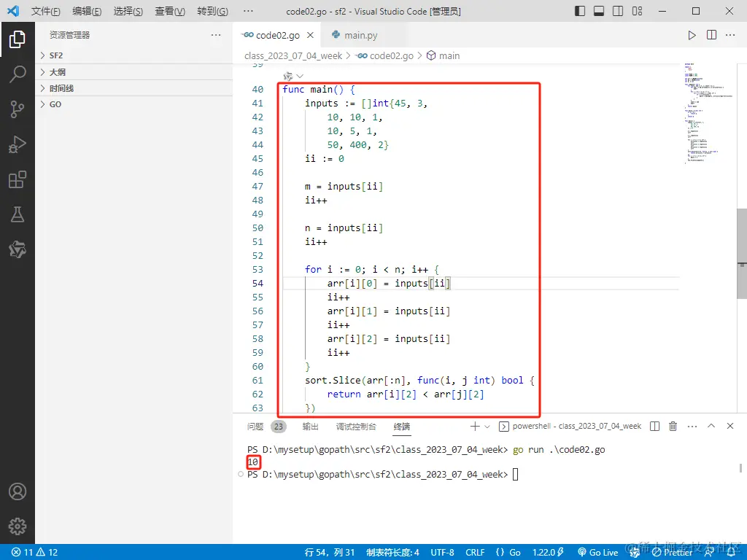Switch to the 问题 problems panel tab

[x=255, y=426]
